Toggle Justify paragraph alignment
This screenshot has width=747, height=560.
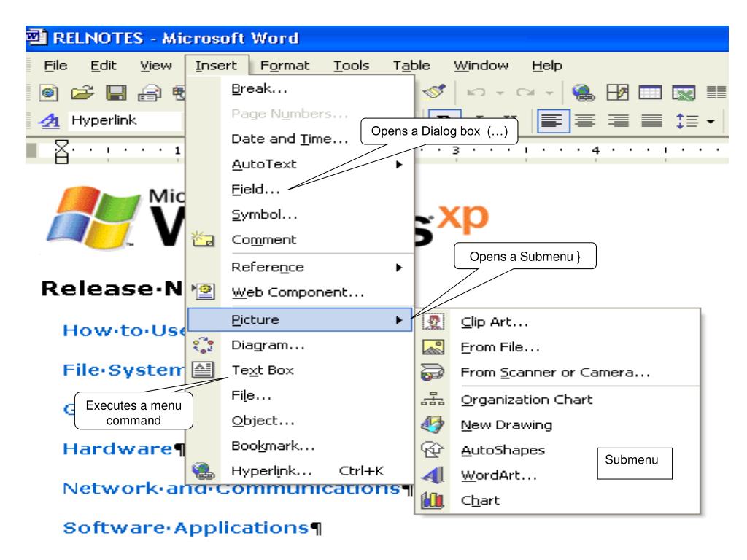click(x=651, y=121)
